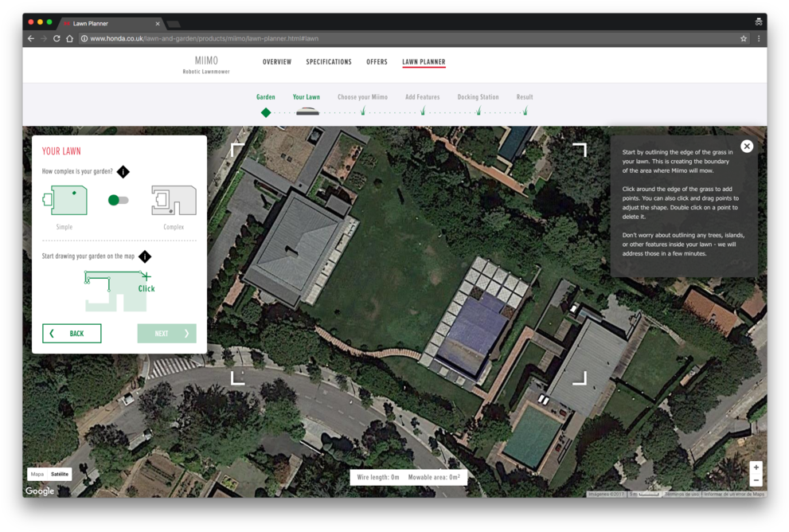Click the NEXT button
This screenshot has width=789, height=532.
pos(166,334)
